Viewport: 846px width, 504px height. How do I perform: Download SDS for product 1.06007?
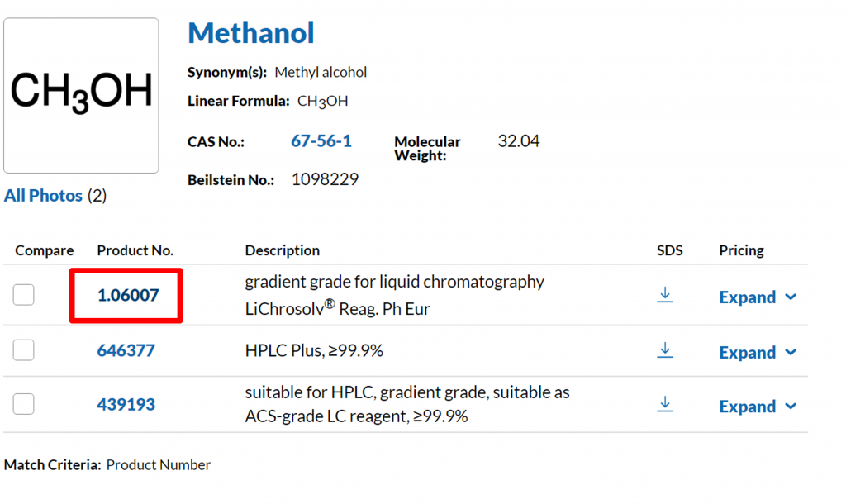click(x=665, y=295)
